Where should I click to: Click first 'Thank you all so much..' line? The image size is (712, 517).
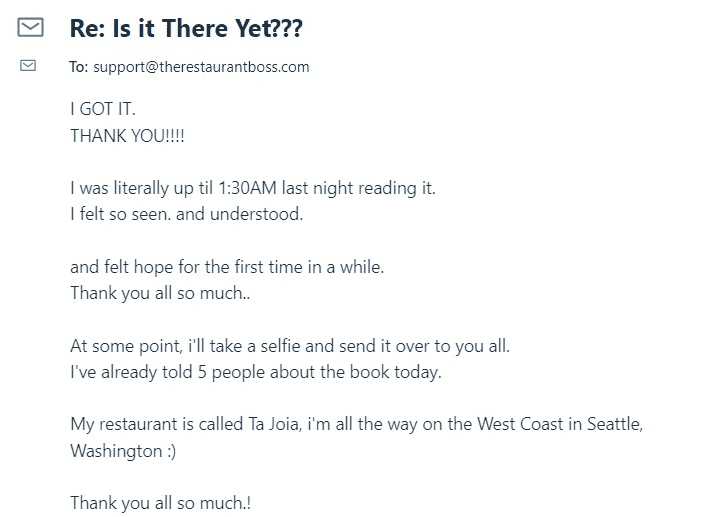coord(160,293)
